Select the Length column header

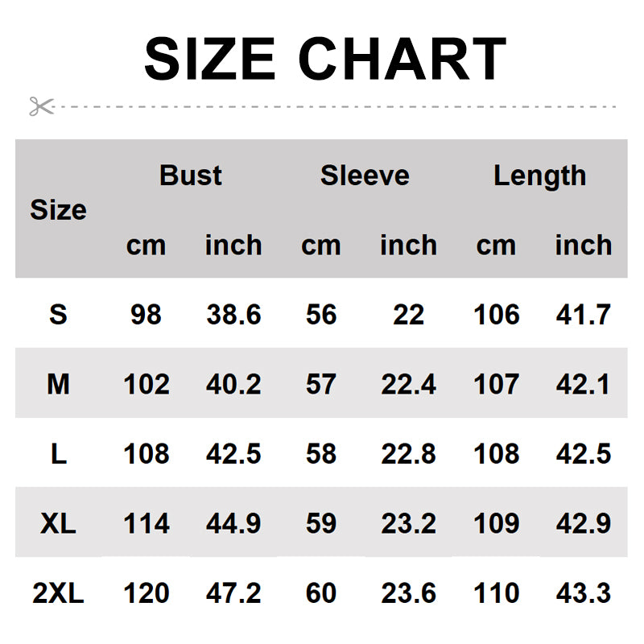pos(539,175)
